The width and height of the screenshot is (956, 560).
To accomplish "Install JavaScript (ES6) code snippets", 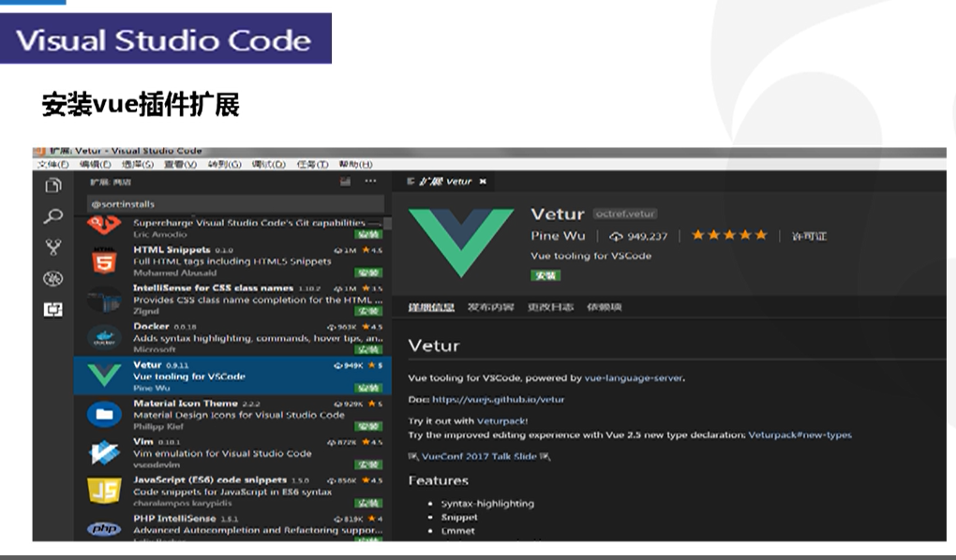I will [368, 503].
